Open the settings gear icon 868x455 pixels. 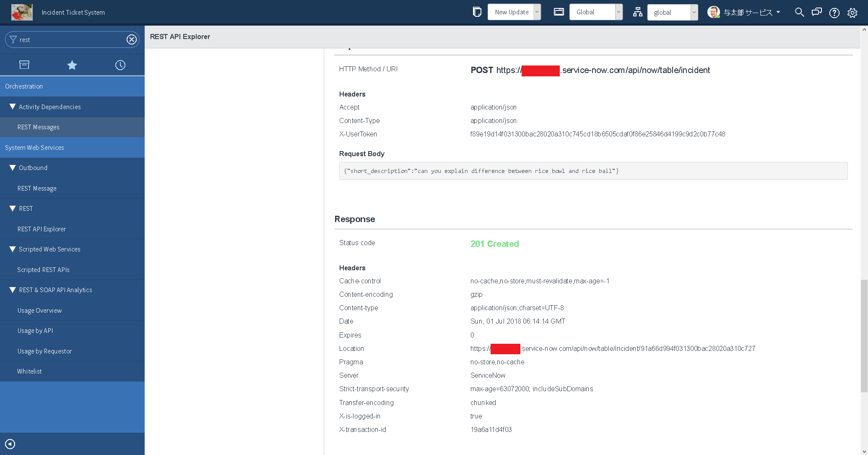click(852, 13)
